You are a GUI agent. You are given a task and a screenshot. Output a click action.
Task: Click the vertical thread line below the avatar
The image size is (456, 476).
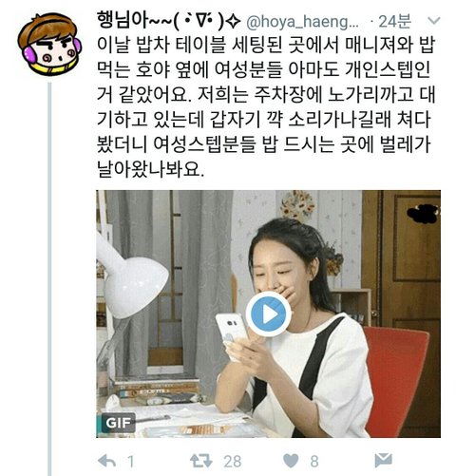pos(49,278)
